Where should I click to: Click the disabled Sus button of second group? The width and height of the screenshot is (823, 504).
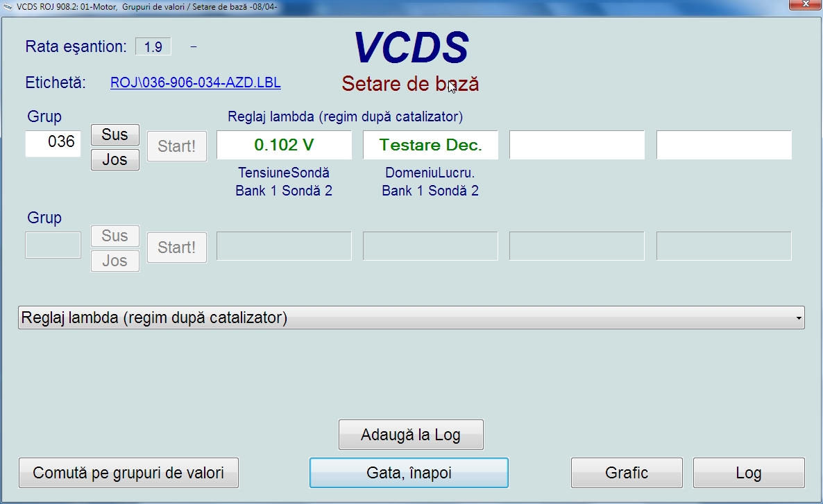click(x=115, y=236)
